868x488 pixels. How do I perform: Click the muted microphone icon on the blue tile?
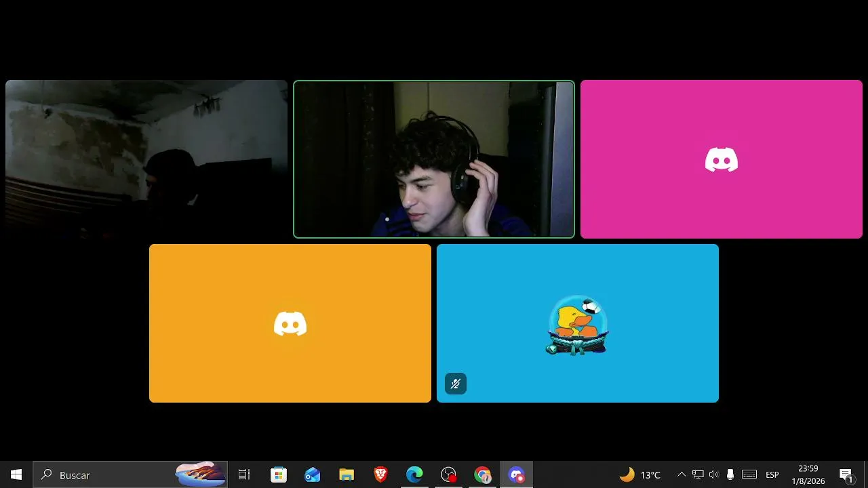click(456, 384)
